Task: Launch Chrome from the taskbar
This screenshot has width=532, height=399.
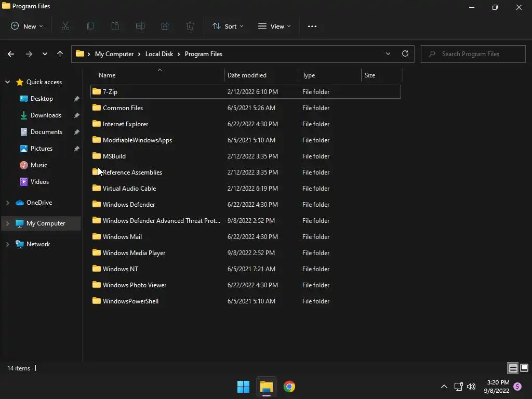Action: [289, 387]
